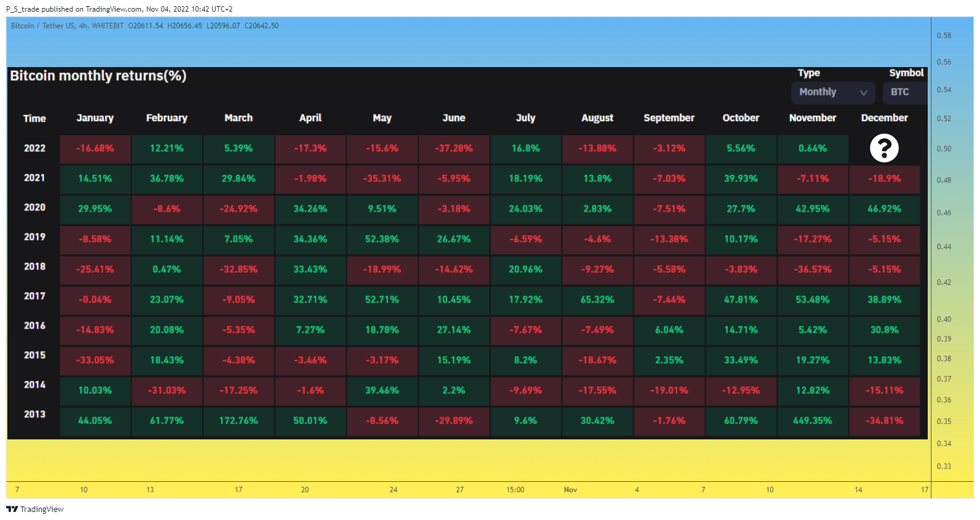Select the June column header
Image resolution: width=980 pixels, height=520 pixels.
[454, 118]
